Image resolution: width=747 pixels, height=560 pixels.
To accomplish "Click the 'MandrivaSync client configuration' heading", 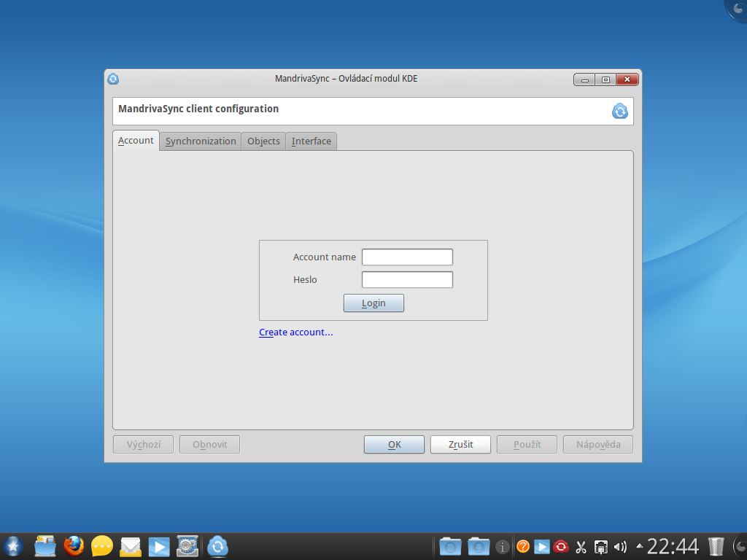I will pyautogui.click(x=198, y=109).
